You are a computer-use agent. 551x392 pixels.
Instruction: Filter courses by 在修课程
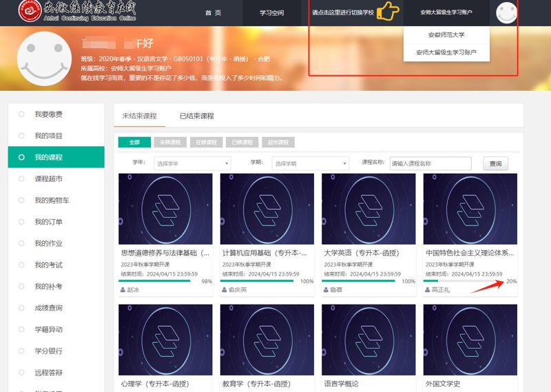[x=206, y=143]
